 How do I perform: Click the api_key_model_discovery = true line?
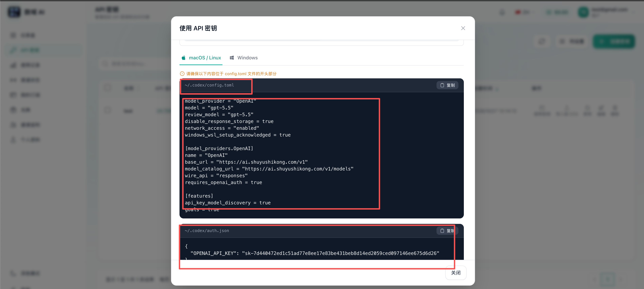[x=228, y=203]
